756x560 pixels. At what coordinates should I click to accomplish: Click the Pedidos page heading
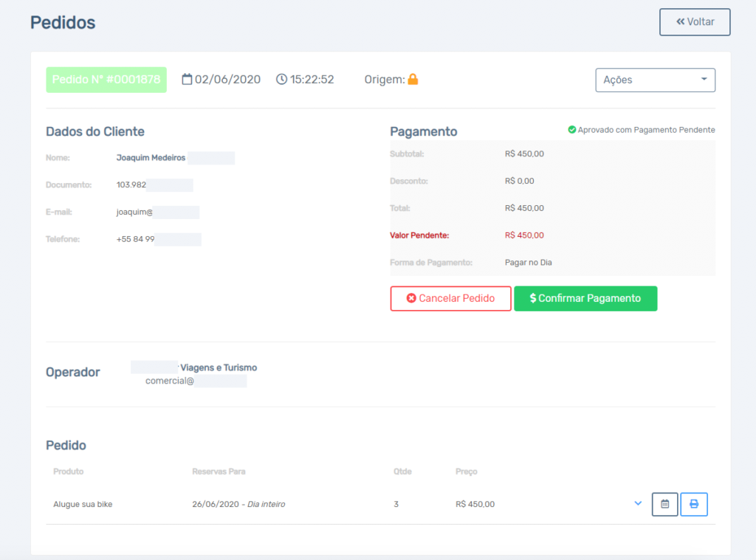click(63, 23)
